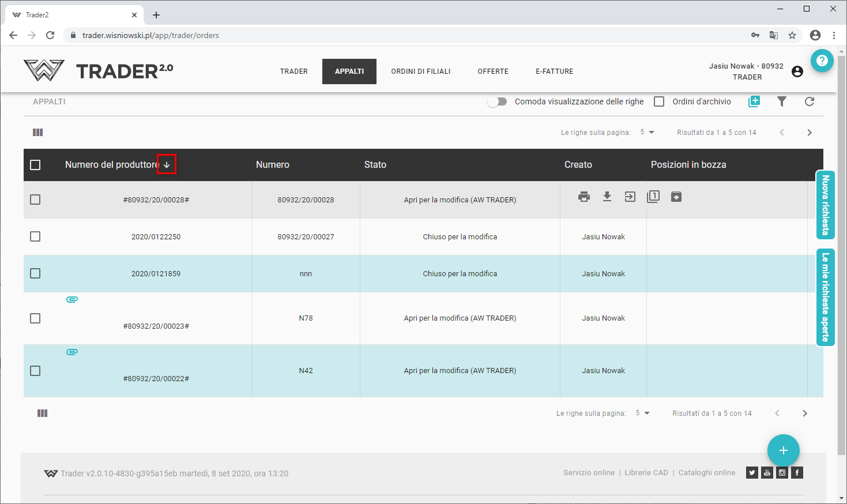The image size is (847, 504).
Task: Switch to the OFFERTE tab
Action: point(493,72)
